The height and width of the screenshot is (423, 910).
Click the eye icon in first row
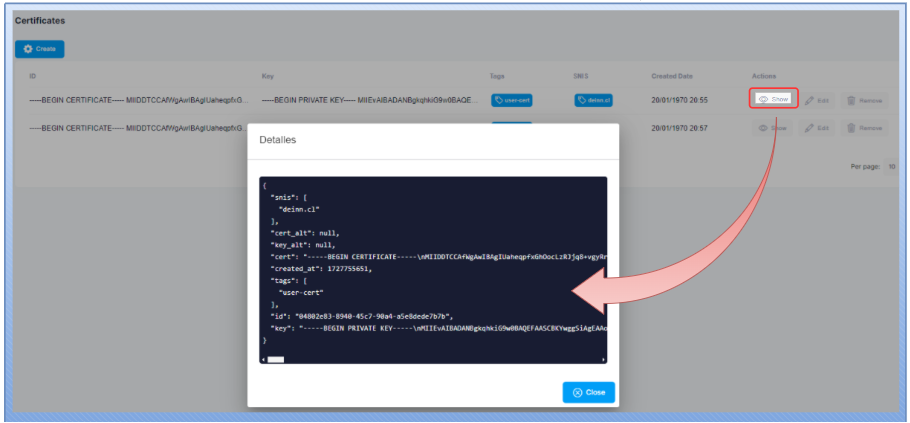[x=763, y=99]
